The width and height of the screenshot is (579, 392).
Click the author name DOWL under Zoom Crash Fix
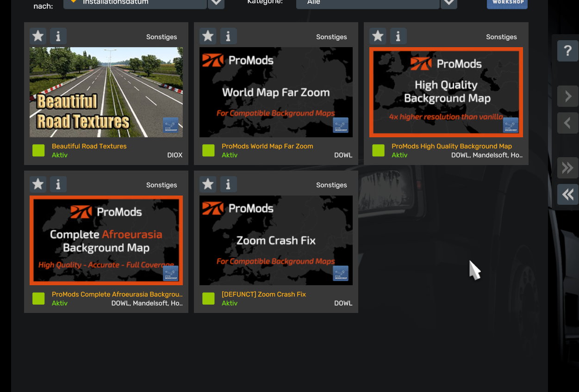[x=343, y=303]
